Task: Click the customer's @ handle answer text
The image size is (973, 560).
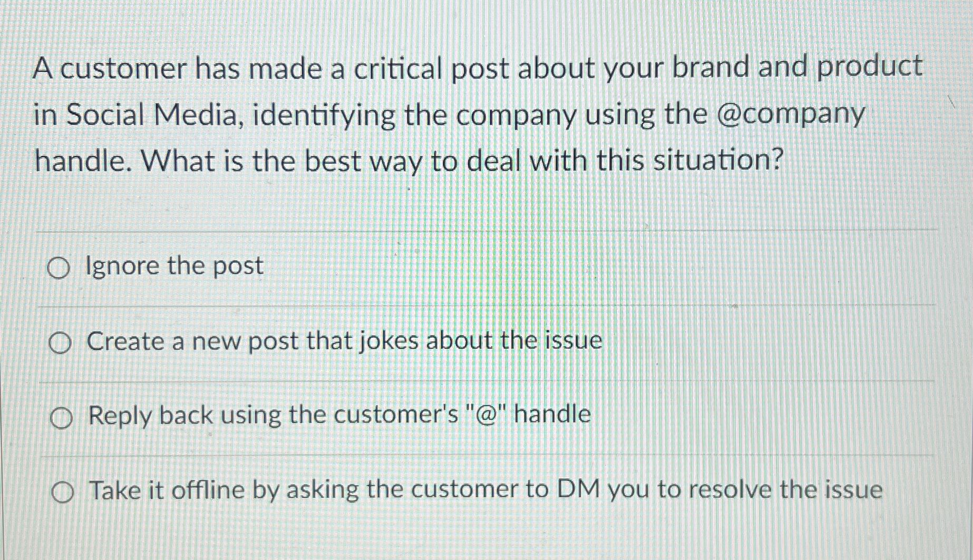Action: (x=337, y=416)
